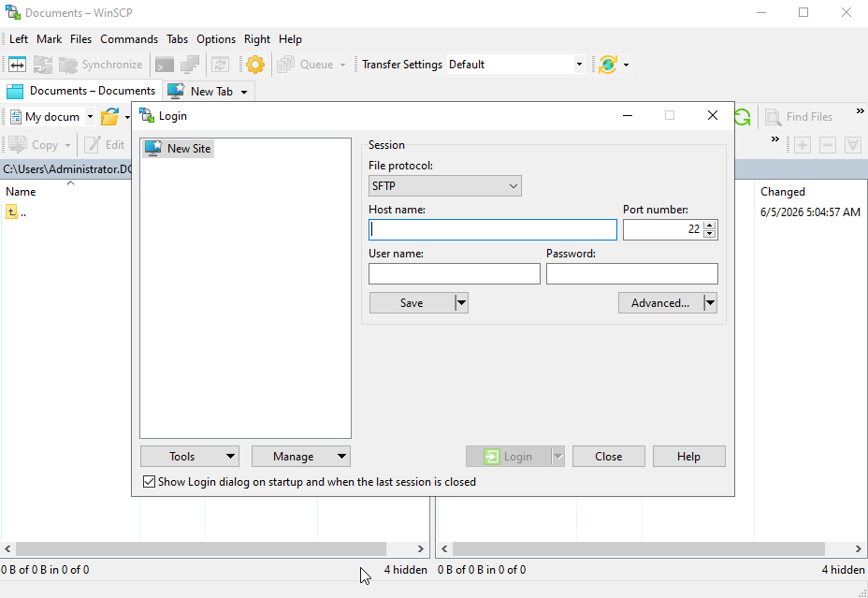
Task: Open the Tools dropdown button
Action: click(190, 457)
